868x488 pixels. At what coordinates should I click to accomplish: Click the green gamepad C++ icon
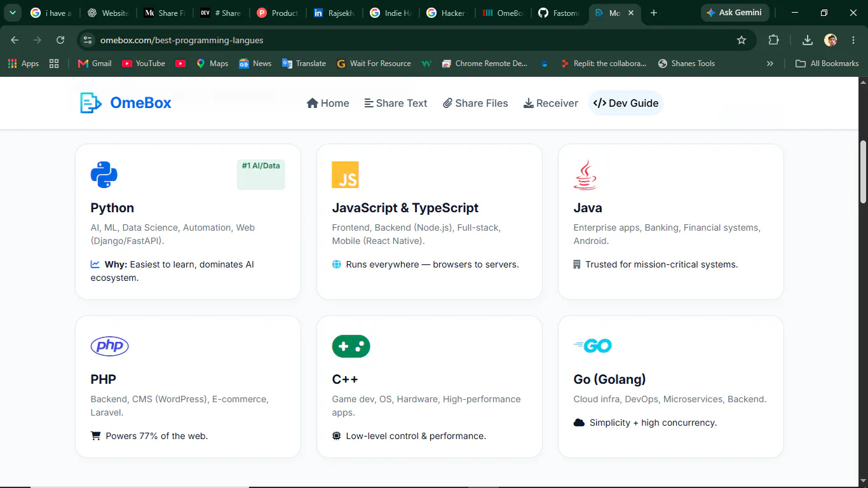(x=351, y=346)
